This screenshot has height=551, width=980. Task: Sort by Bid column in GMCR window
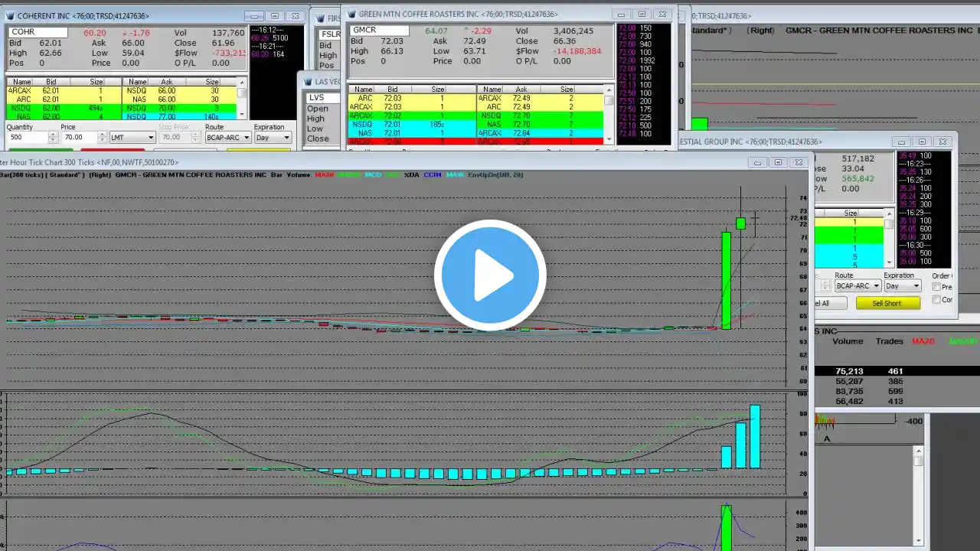392,90
